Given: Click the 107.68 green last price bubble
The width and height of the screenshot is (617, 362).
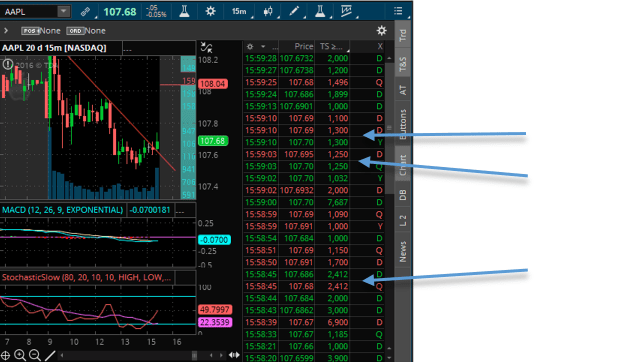Looking at the screenshot, I should coord(213,141).
